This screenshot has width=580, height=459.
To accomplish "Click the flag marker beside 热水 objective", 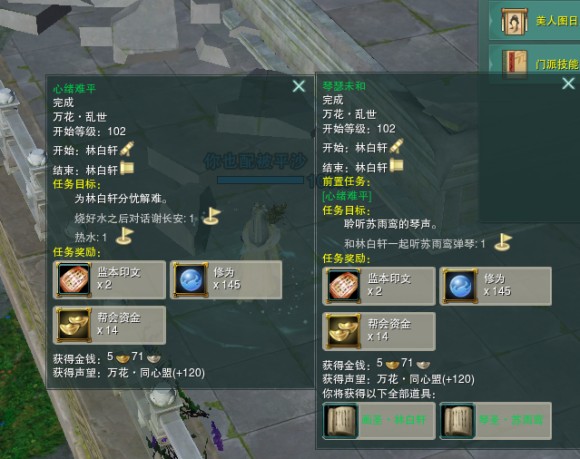I will coord(124,236).
